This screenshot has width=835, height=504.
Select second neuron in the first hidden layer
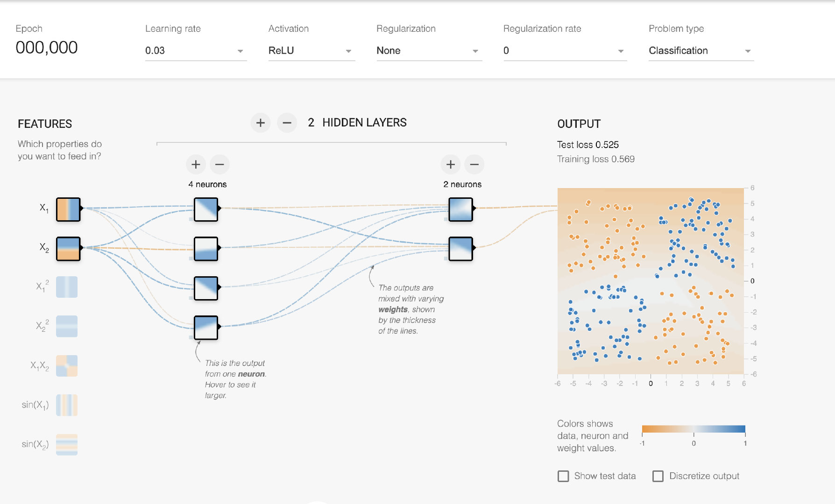(206, 249)
